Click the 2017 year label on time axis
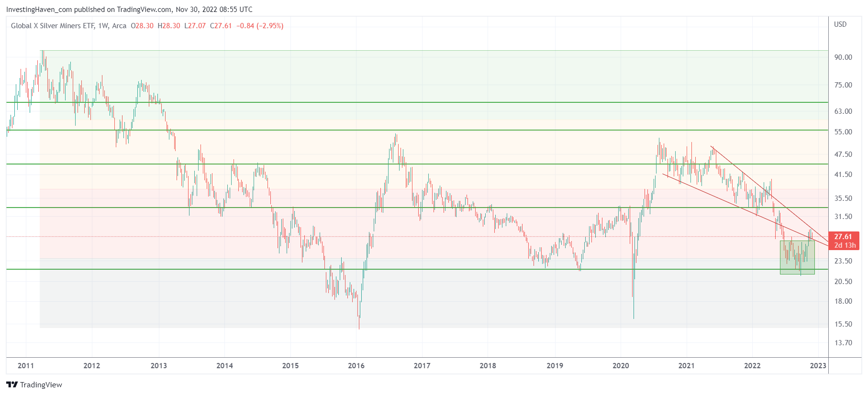868x395 pixels. pos(422,366)
